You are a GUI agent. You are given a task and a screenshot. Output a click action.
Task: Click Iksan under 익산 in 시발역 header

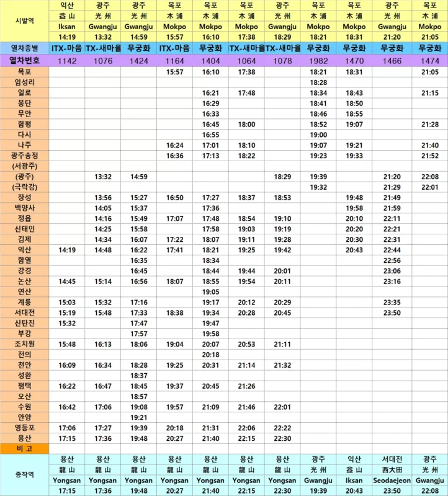tap(67, 27)
